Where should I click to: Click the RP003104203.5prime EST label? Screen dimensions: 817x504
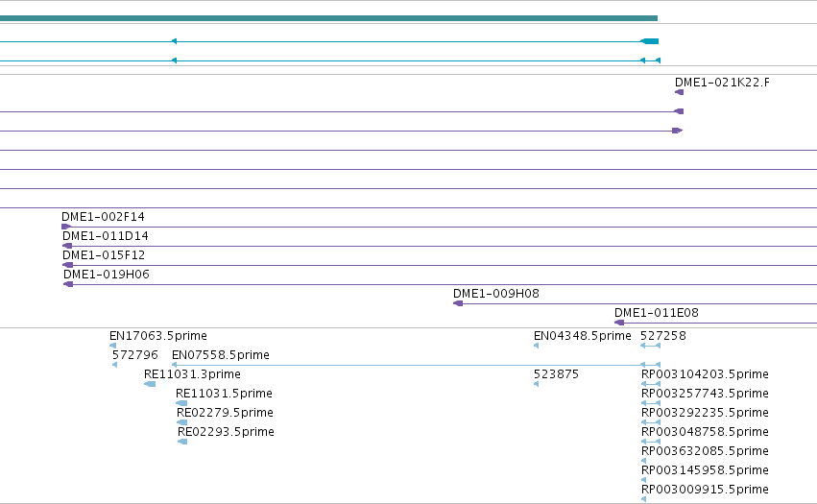pyautogui.click(x=705, y=374)
